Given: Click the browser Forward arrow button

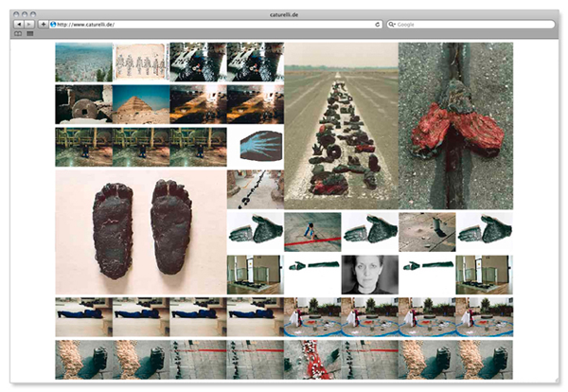Looking at the screenshot, I should [29, 24].
